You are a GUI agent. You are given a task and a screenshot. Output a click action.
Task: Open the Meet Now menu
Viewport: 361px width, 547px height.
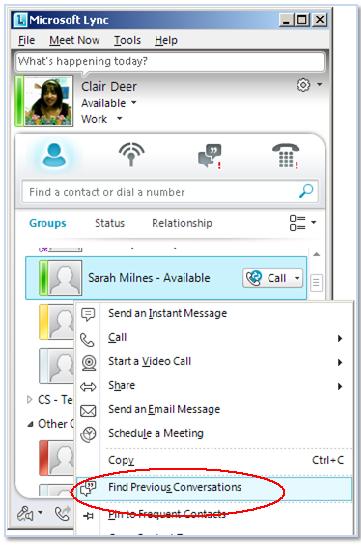coord(74,40)
